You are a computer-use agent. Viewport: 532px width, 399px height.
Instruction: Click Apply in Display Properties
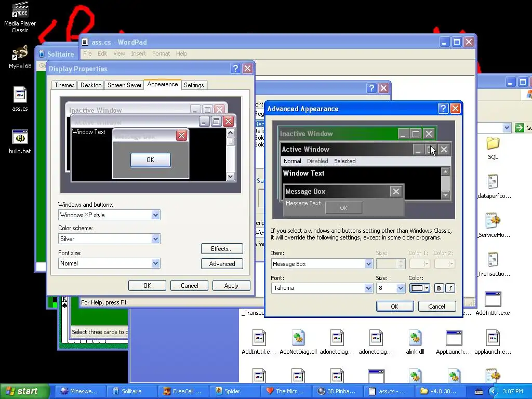[x=231, y=286]
